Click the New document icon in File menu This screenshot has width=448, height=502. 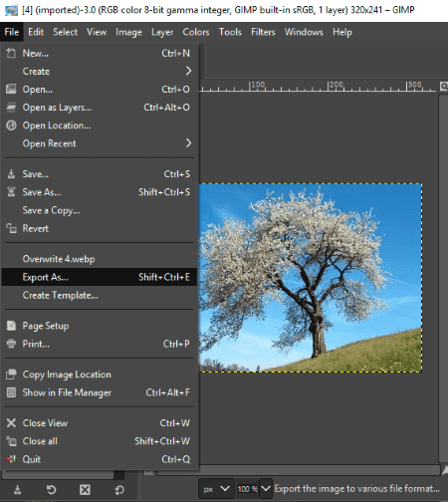pyautogui.click(x=11, y=53)
